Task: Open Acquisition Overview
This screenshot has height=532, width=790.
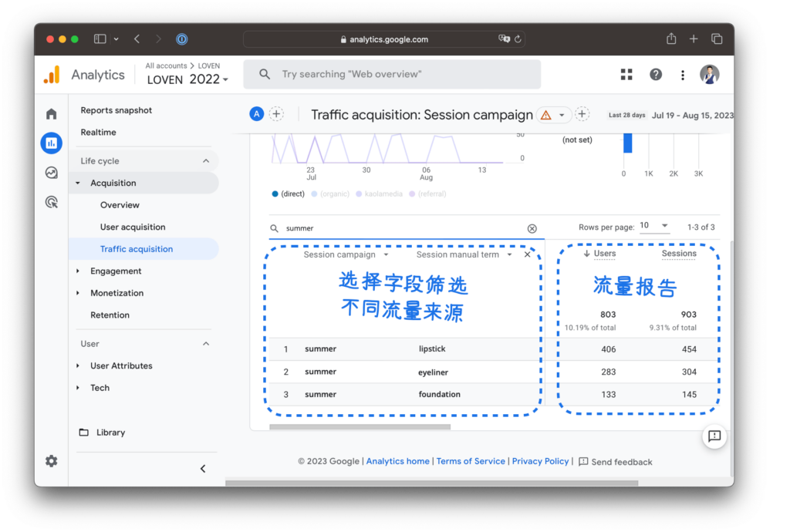Action: 120,205
